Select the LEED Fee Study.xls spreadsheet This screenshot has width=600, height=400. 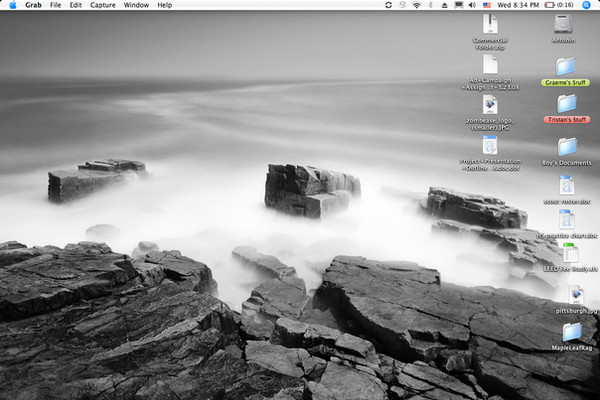tap(571, 252)
